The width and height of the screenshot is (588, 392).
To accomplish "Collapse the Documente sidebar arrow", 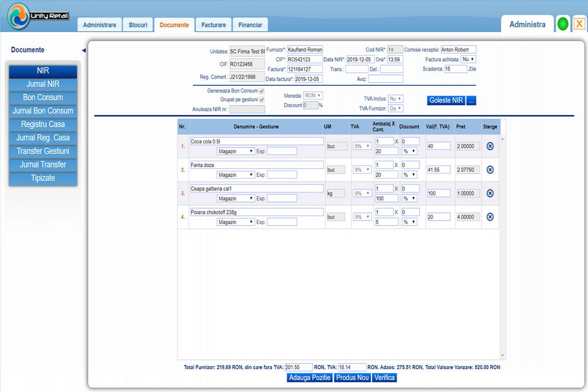I will (x=84, y=50).
